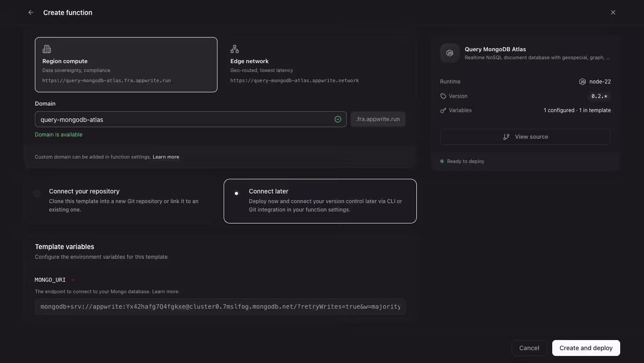Click the git branch icon in View source
The height and width of the screenshot is (363, 644).
click(x=506, y=137)
